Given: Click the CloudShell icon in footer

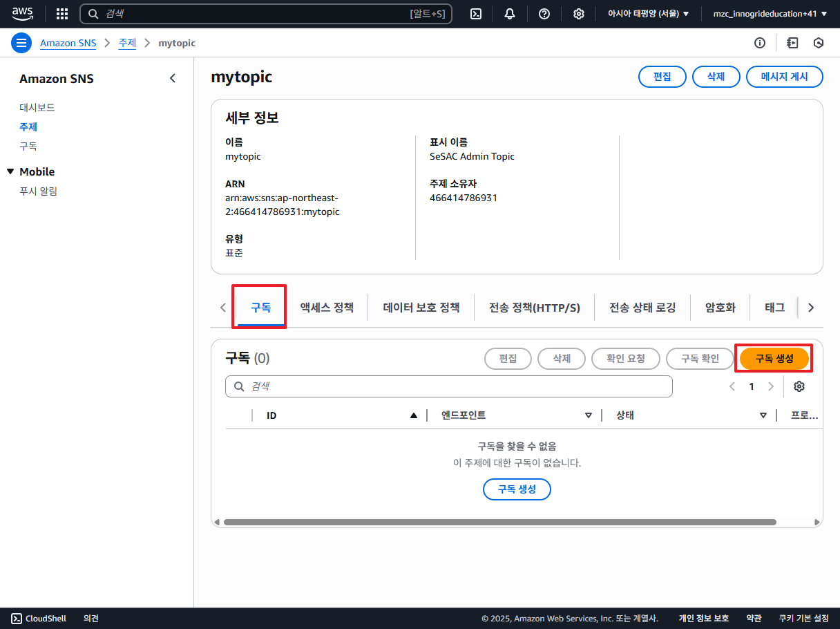Looking at the screenshot, I should pyautogui.click(x=16, y=619).
